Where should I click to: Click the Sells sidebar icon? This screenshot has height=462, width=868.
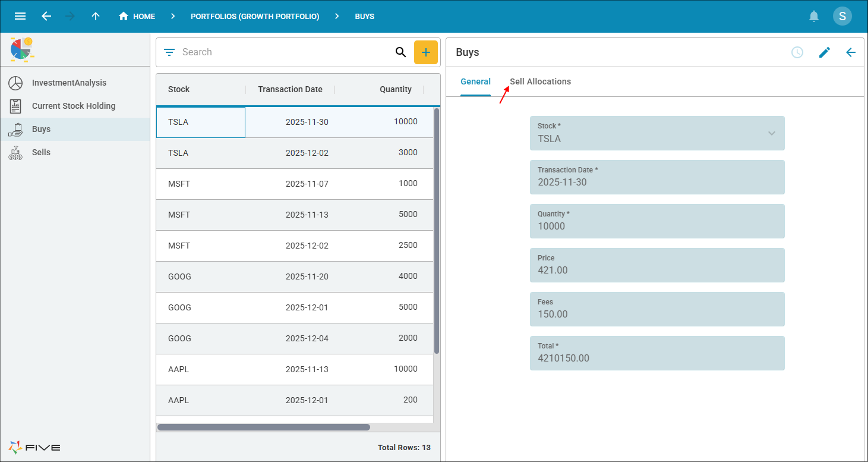tap(15, 152)
